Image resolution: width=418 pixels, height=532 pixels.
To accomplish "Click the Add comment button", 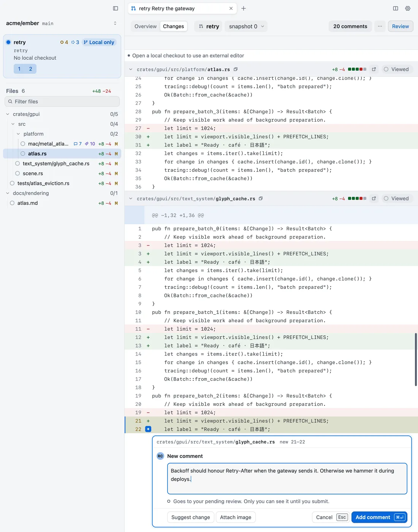I will [x=379, y=517].
